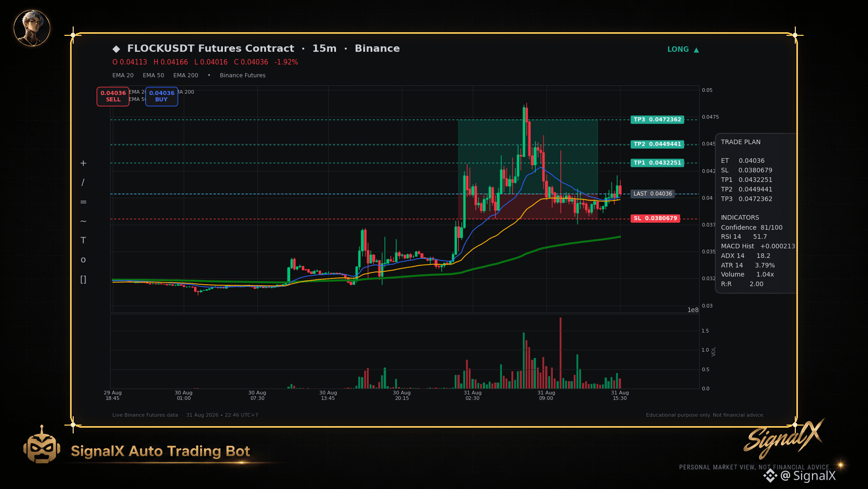868x489 pixels.
Task: Click the 0.0475 price axis label
Action: 711,117
